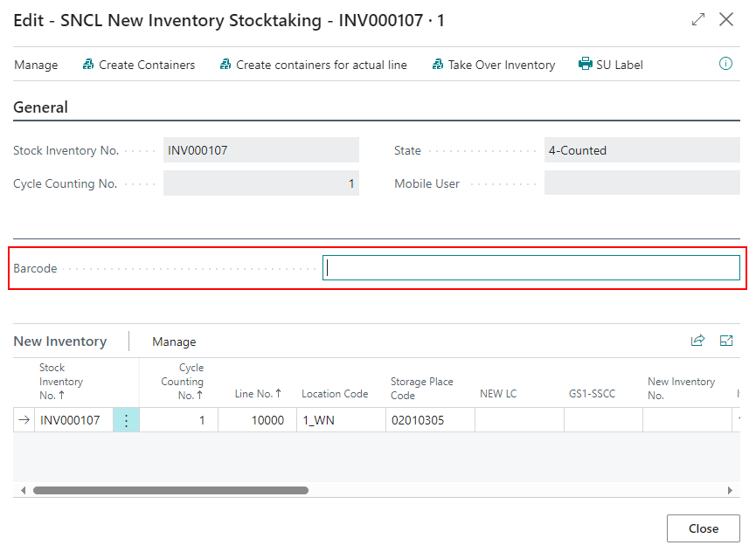Click the share icon in New Inventory
Screen dimensions: 756x552
[697, 342]
